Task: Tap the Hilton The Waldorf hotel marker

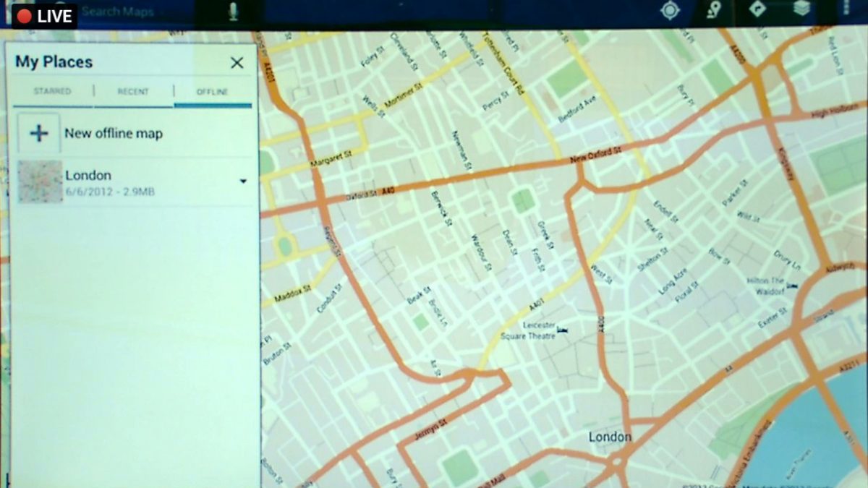Action: pos(792,286)
